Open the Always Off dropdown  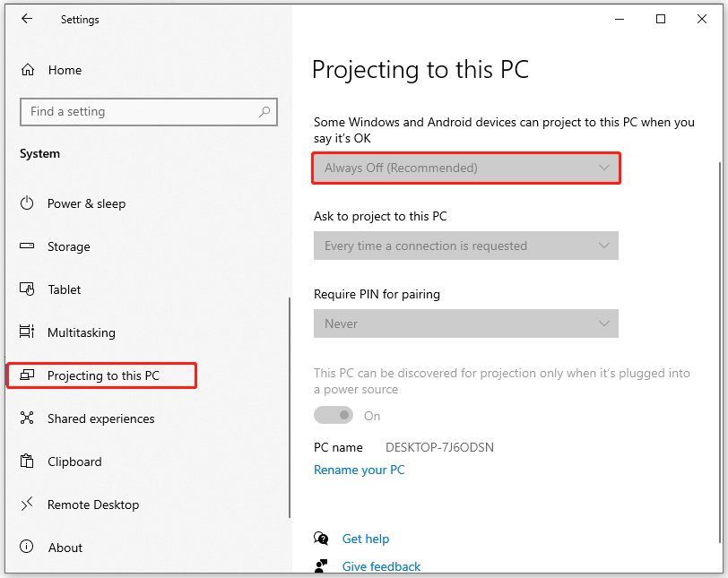coord(465,168)
